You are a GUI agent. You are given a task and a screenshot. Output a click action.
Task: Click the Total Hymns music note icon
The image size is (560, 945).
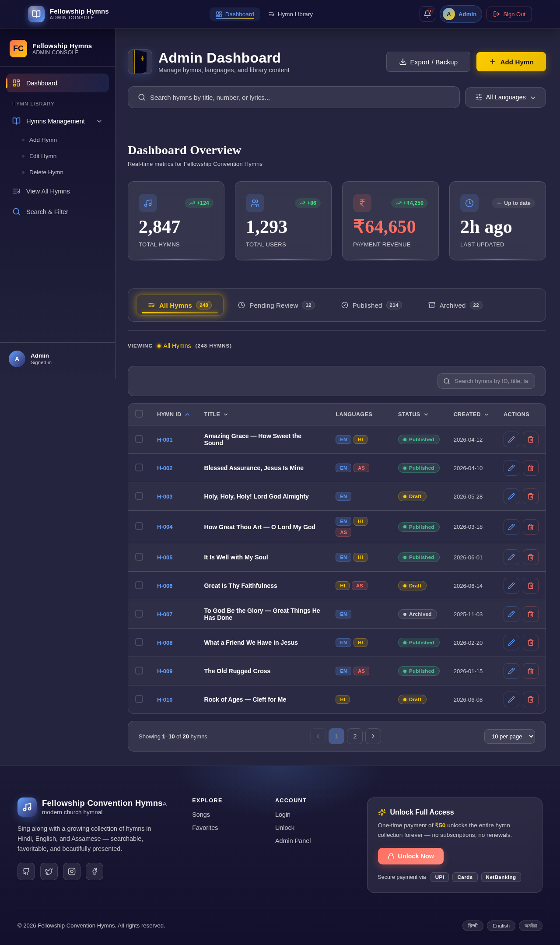(148, 203)
